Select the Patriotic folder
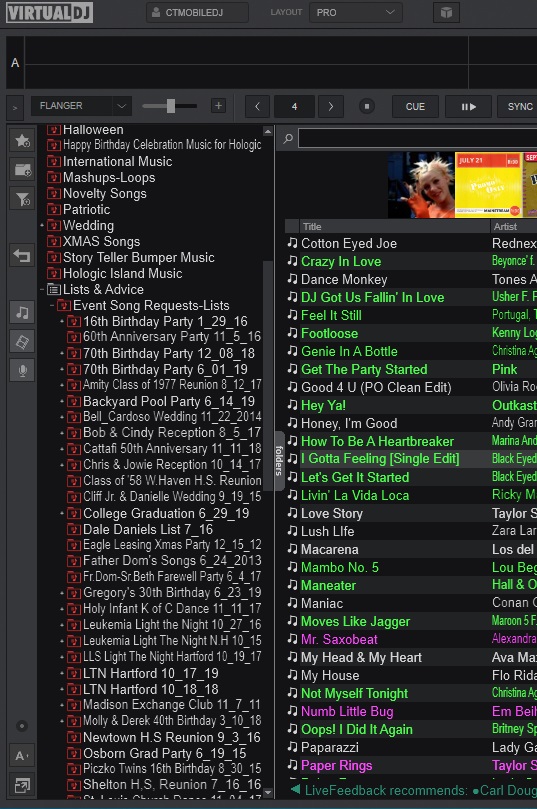 coord(86,209)
